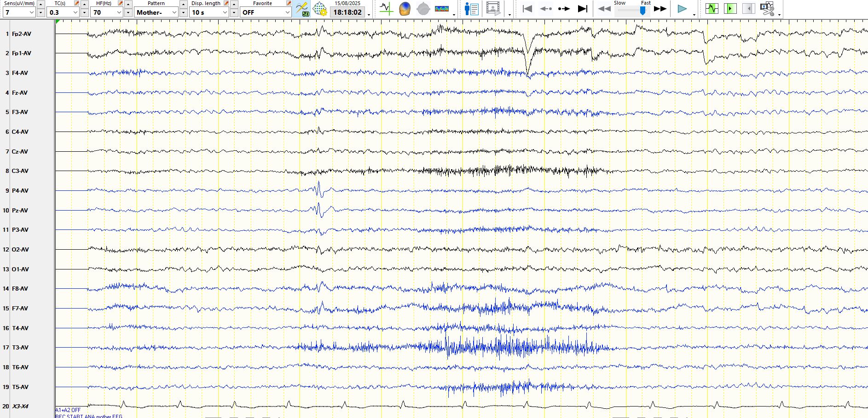Click the A1+A2 OFF annotation
The image size is (868, 418).
[68, 410]
